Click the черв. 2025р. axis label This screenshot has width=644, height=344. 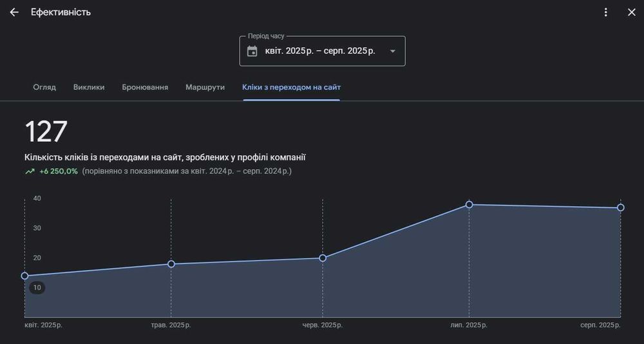click(x=323, y=325)
